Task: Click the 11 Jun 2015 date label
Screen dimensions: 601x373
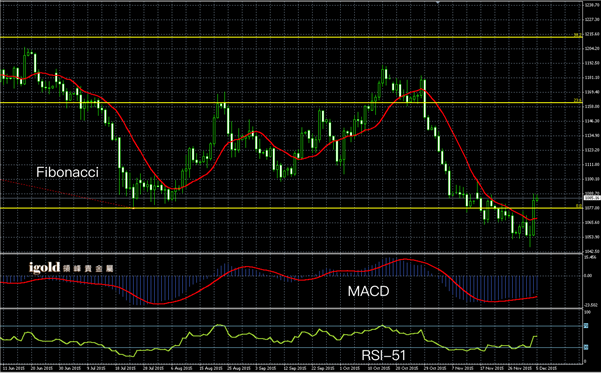Action: pos(12,368)
